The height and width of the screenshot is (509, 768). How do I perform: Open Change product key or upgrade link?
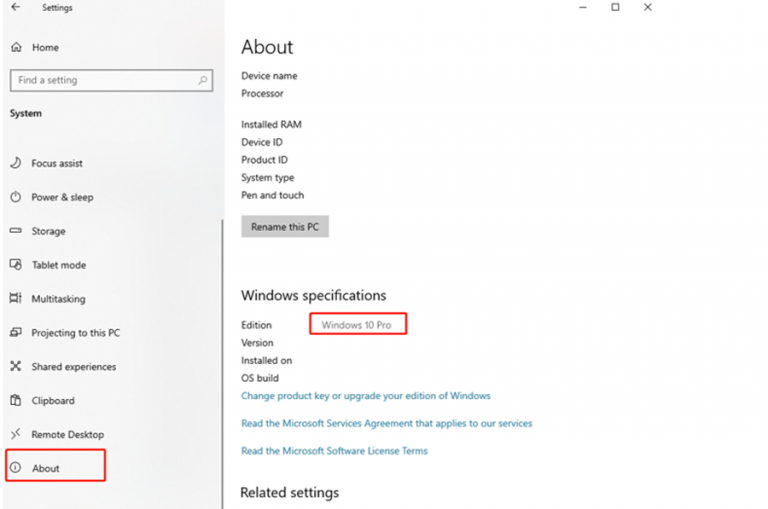(365, 396)
